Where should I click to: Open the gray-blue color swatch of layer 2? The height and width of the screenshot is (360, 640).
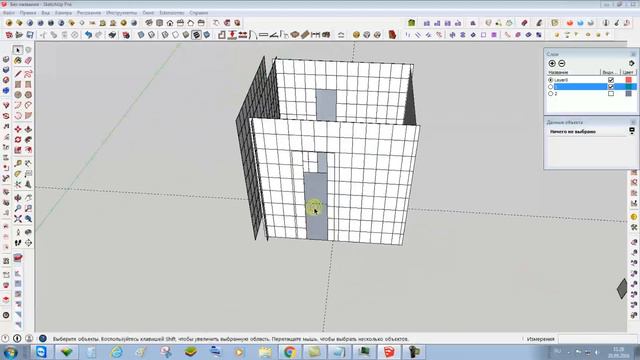[629, 93]
